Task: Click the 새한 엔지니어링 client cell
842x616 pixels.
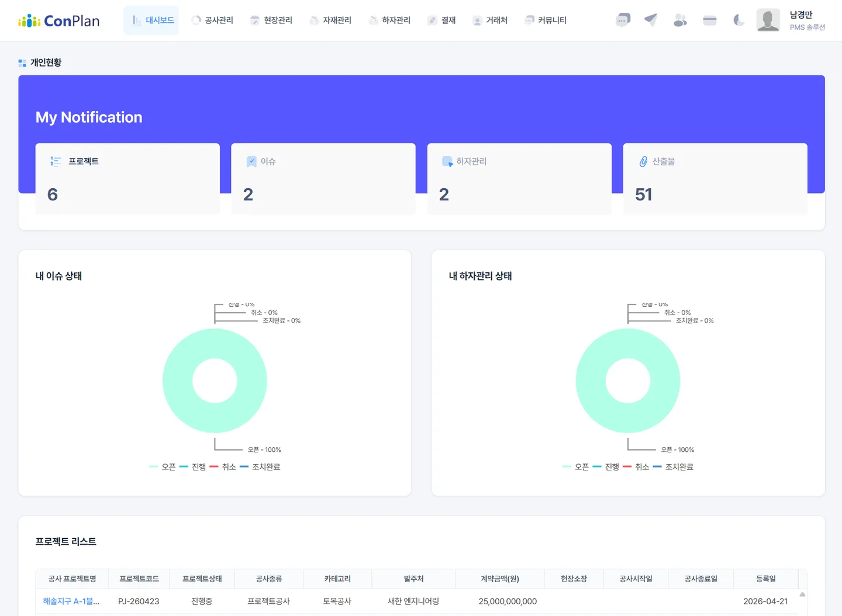Action: coord(413,601)
